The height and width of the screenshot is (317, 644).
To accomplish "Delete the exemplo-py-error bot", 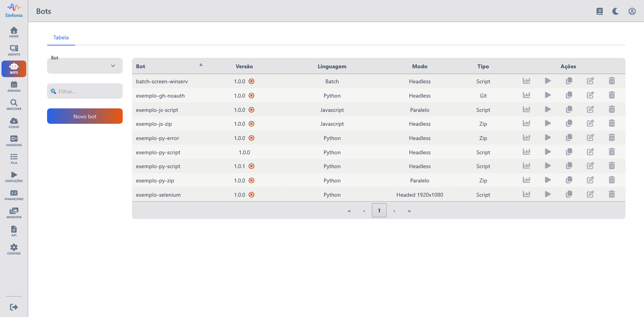I will pos(612,138).
